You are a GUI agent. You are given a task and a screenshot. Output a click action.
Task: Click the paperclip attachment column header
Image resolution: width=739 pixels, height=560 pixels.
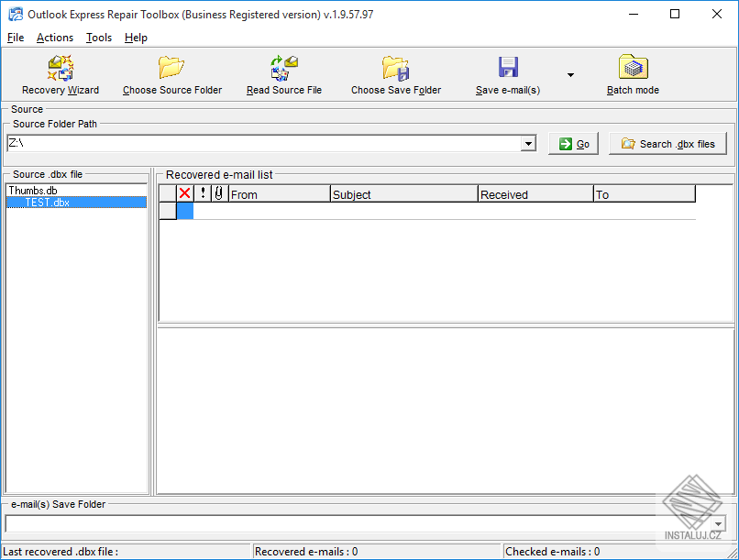[219, 193]
